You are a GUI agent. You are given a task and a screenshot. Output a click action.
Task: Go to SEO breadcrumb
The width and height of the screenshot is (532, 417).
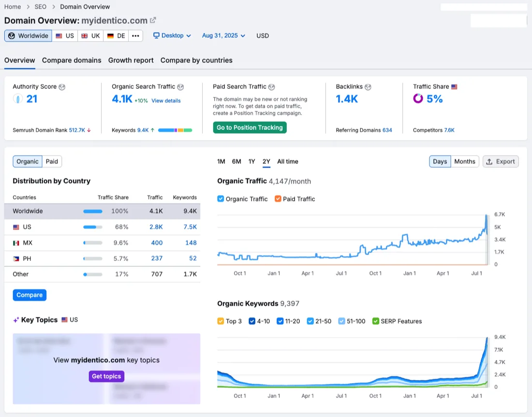coord(40,7)
